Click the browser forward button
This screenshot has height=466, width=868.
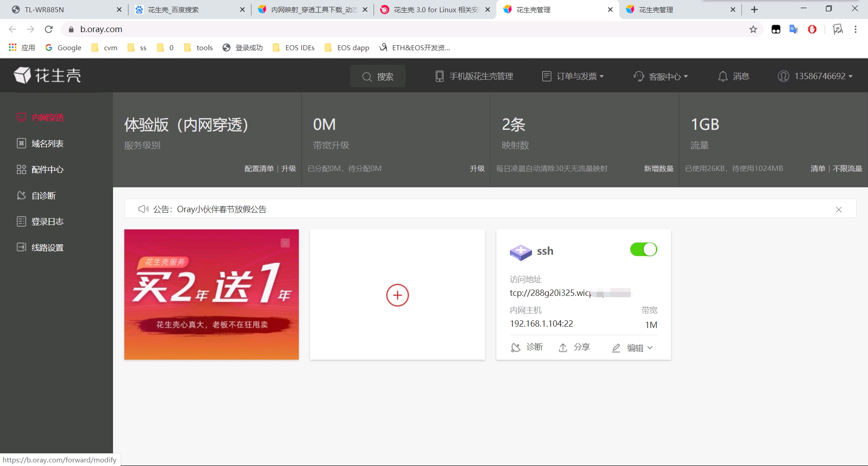pyautogui.click(x=31, y=29)
